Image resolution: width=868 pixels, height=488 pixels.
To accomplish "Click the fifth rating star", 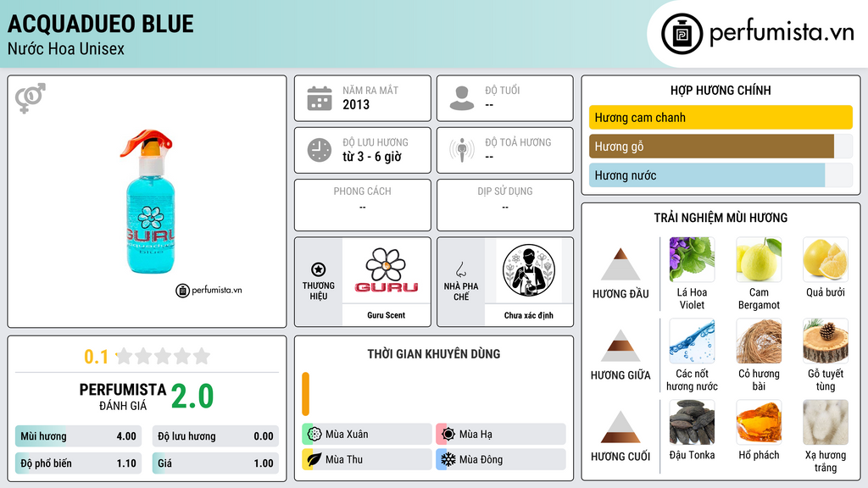I will click(202, 356).
